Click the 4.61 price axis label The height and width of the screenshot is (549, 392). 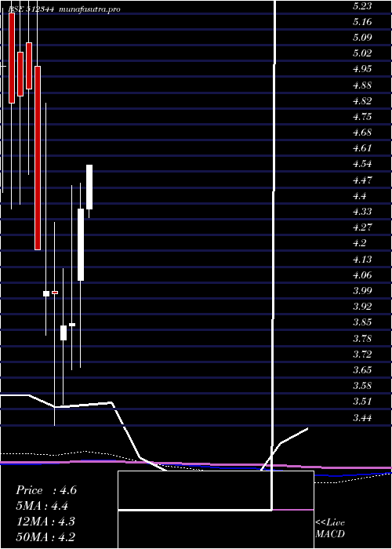362,148
